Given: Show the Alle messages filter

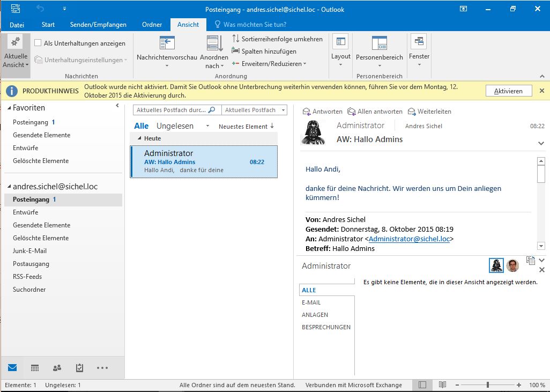Looking at the screenshot, I should (142, 126).
